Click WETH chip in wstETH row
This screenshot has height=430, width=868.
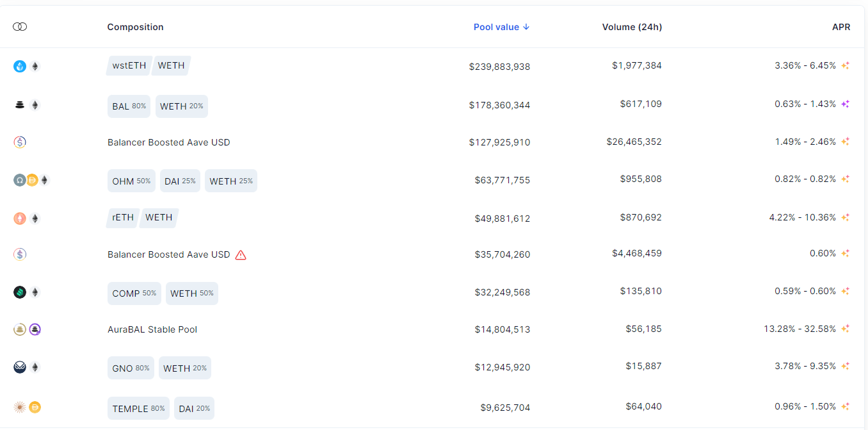[171, 65]
